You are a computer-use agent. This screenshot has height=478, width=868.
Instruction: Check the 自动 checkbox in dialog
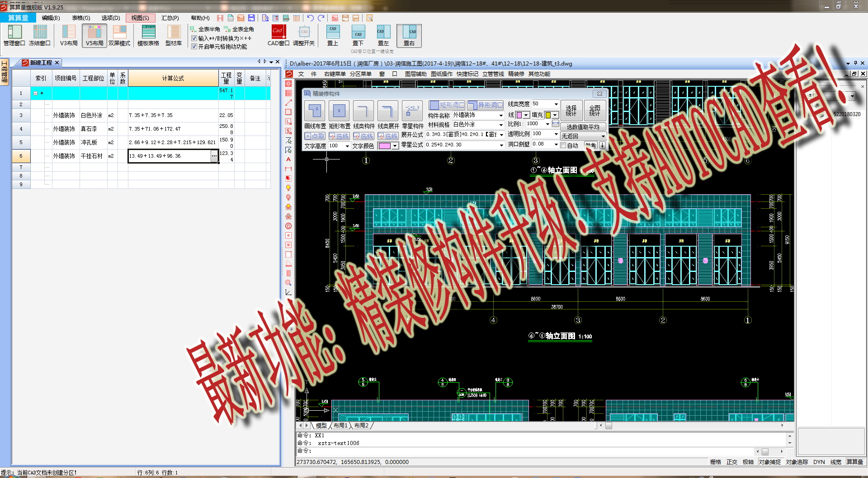pyautogui.click(x=563, y=145)
